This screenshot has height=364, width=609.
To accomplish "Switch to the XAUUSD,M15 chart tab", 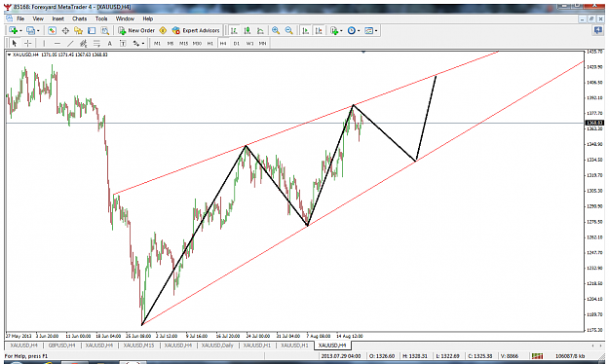I will point(138,345).
